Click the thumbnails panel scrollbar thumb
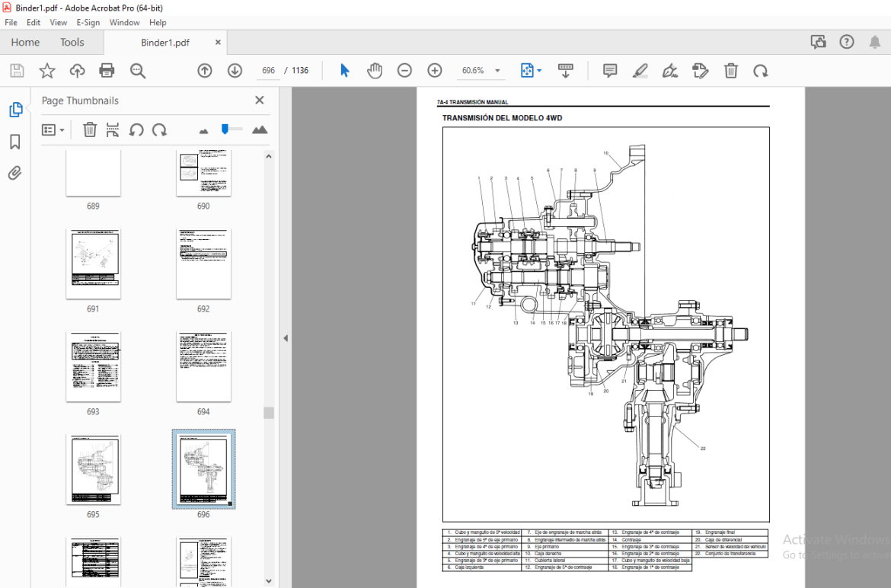 tap(269, 413)
